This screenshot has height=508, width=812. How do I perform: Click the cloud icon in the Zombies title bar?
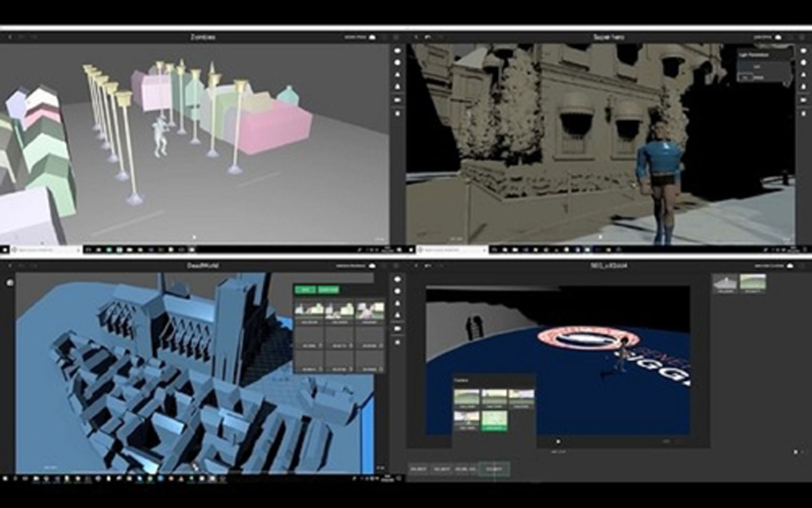[x=372, y=37]
